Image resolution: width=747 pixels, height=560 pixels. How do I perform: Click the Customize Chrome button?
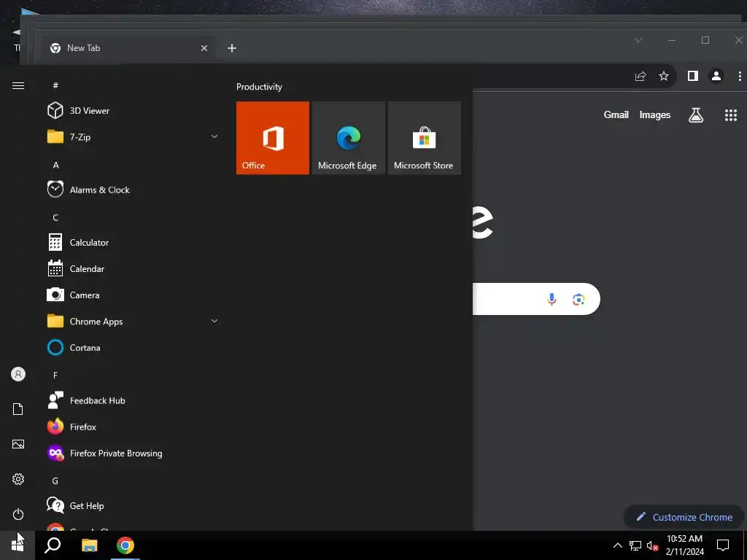pos(684,517)
